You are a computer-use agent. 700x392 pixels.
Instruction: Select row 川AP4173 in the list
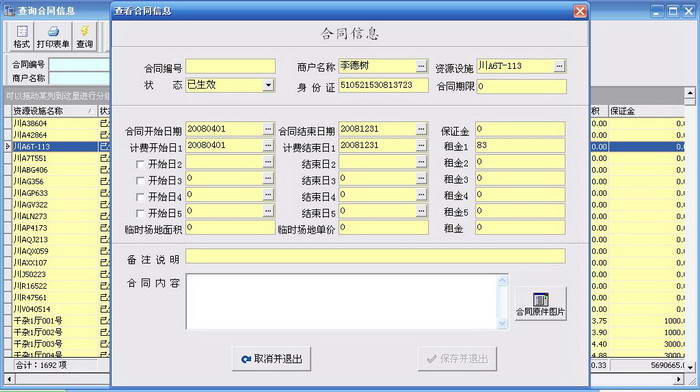tap(54, 228)
